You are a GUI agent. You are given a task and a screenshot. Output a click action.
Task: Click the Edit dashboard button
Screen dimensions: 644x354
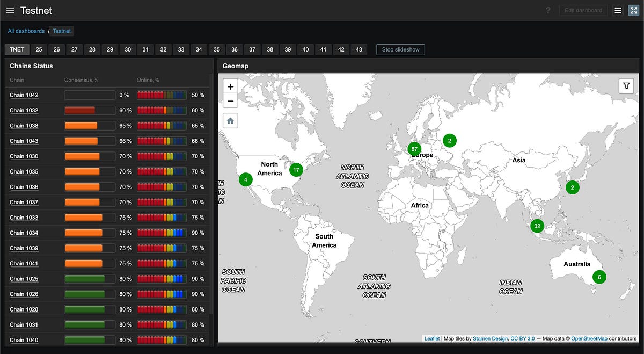[x=584, y=11]
